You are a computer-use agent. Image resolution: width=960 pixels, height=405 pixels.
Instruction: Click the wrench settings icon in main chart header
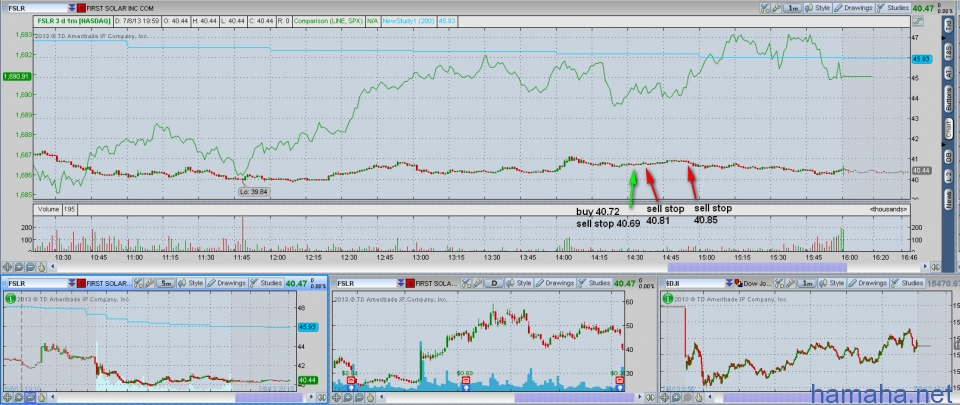click(x=775, y=8)
